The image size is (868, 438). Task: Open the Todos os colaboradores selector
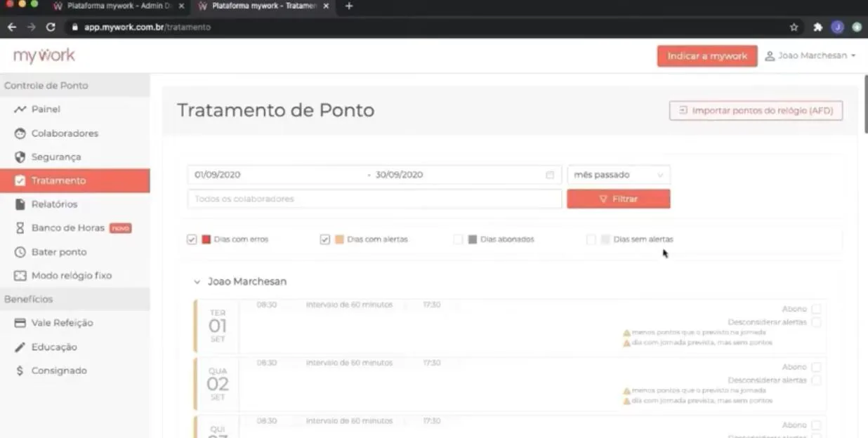point(375,199)
